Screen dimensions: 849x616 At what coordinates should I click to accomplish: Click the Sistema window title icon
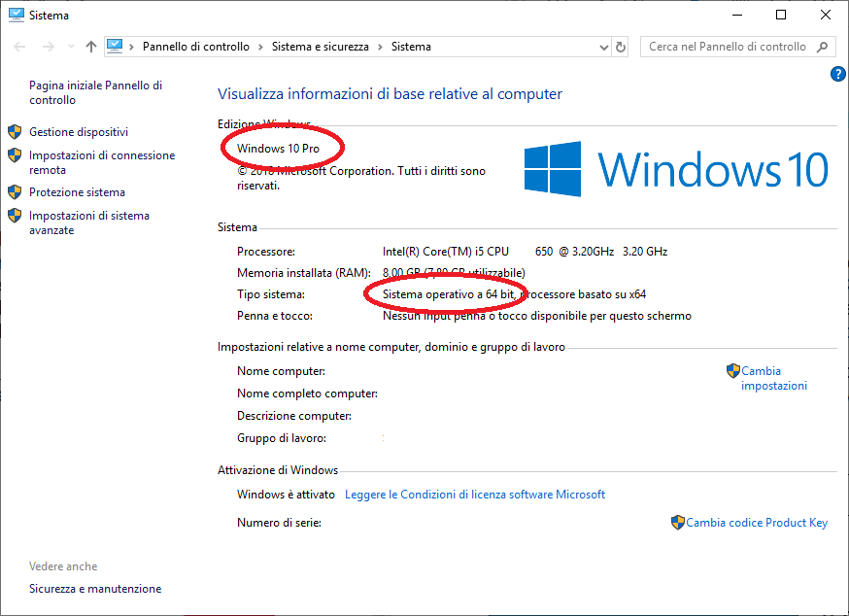click(x=17, y=15)
